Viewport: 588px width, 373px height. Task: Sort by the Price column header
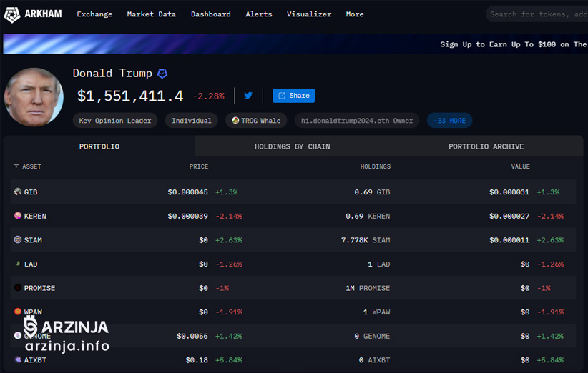point(199,166)
